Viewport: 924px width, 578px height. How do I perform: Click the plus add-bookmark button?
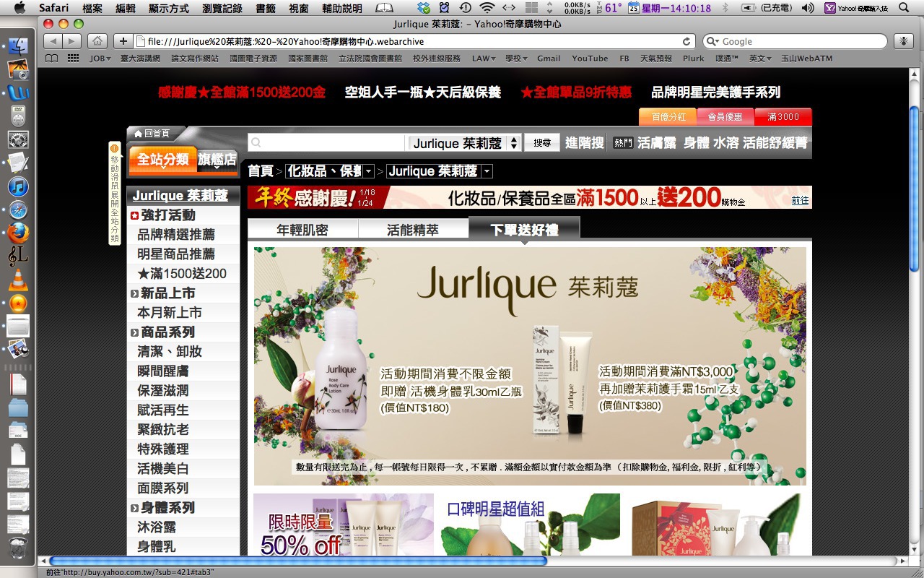[x=123, y=41]
